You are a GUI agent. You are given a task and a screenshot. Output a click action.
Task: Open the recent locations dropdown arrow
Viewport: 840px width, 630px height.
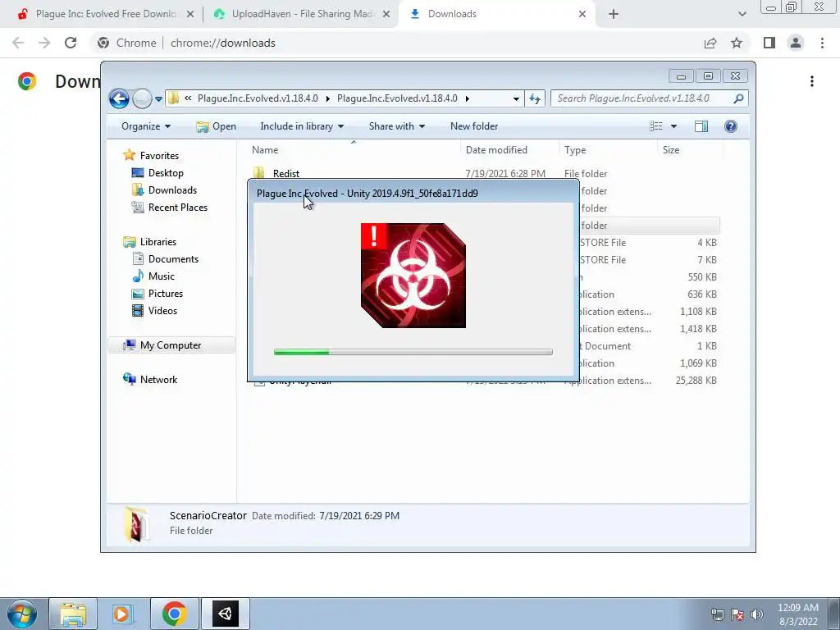[x=158, y=99]
